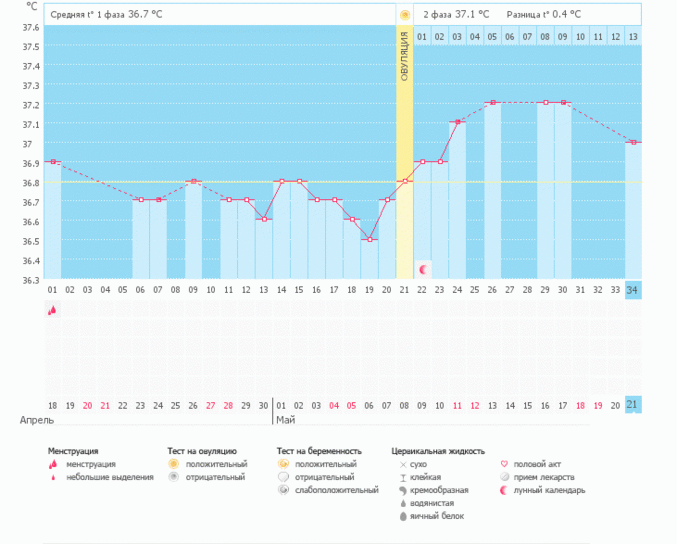
Task: Select highlighted cycle day 34 cell
Action: tap(632, 289)
